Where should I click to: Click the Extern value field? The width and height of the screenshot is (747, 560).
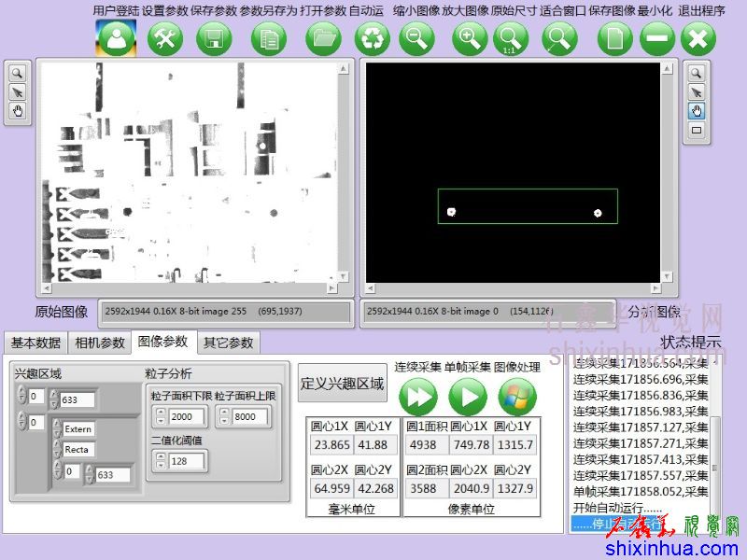pos(78,429)
